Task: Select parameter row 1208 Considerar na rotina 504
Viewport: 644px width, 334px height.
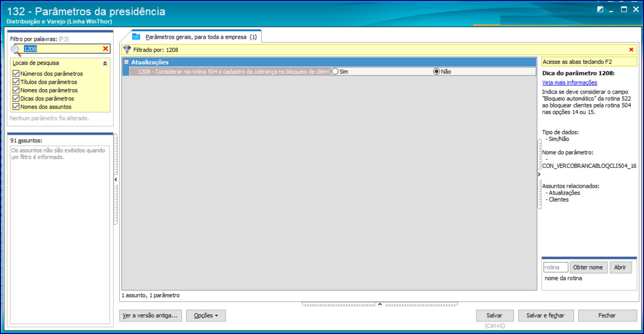Action: pos(230,71)
